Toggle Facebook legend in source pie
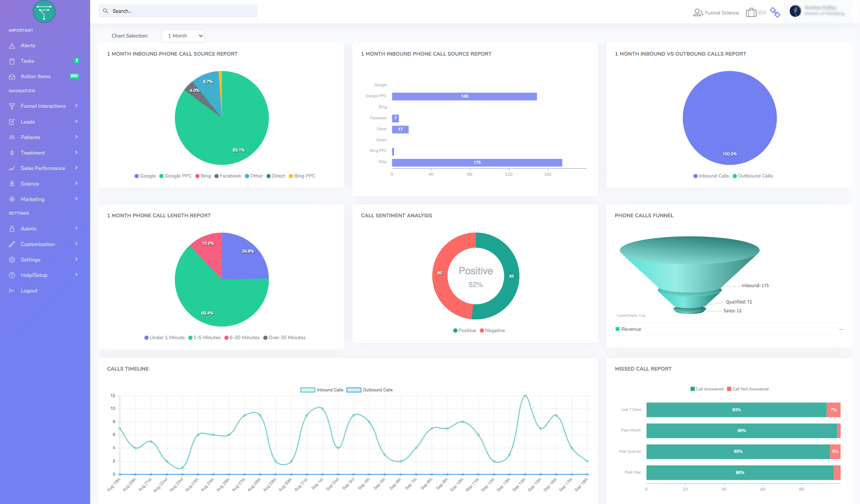This screenshot has width=860, height=504. [x=228, y=176]
